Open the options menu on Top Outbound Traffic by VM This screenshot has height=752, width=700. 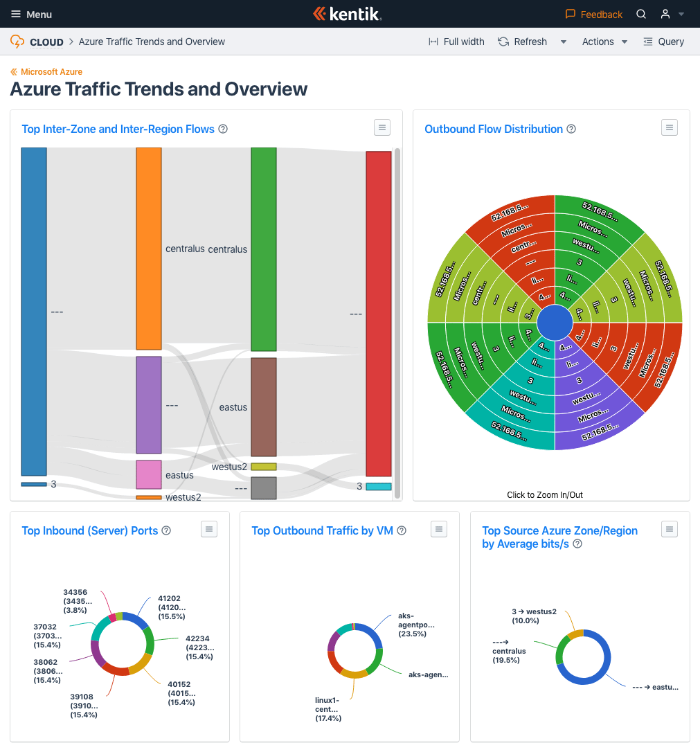[x=439, y=529]
